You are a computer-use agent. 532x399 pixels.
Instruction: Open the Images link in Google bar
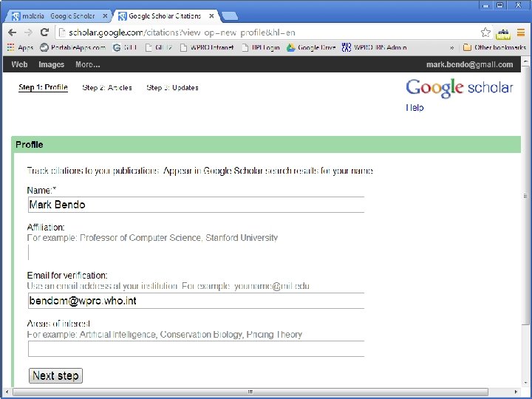coord(51,64)
